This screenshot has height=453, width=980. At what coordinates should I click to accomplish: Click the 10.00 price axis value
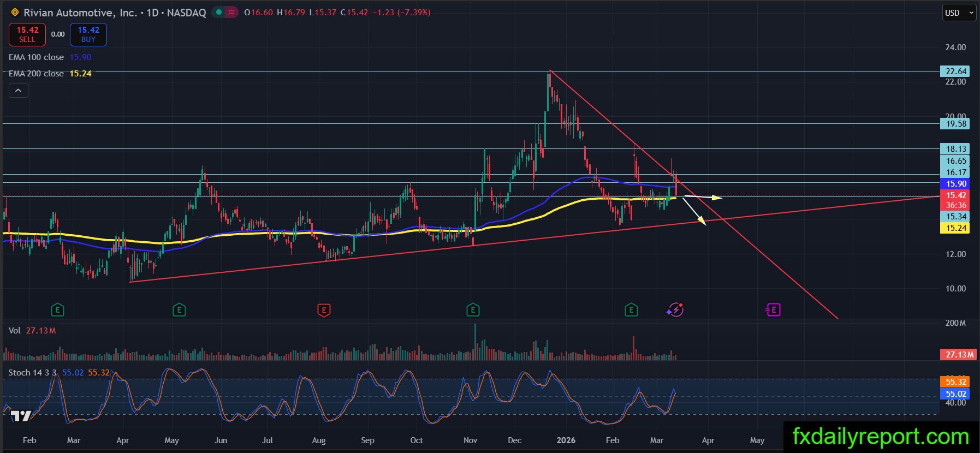point(955,289)
